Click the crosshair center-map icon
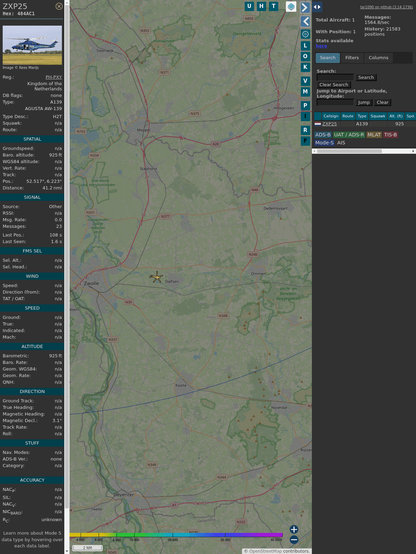 pos(305,34)
